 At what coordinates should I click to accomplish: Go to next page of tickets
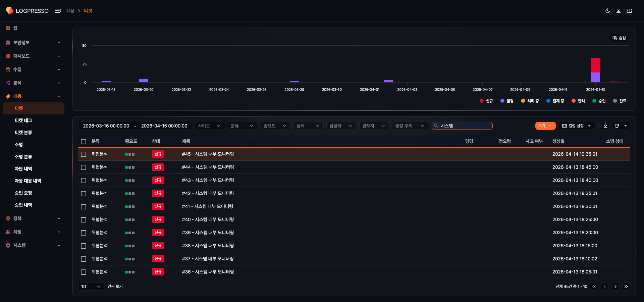[615, 287]
